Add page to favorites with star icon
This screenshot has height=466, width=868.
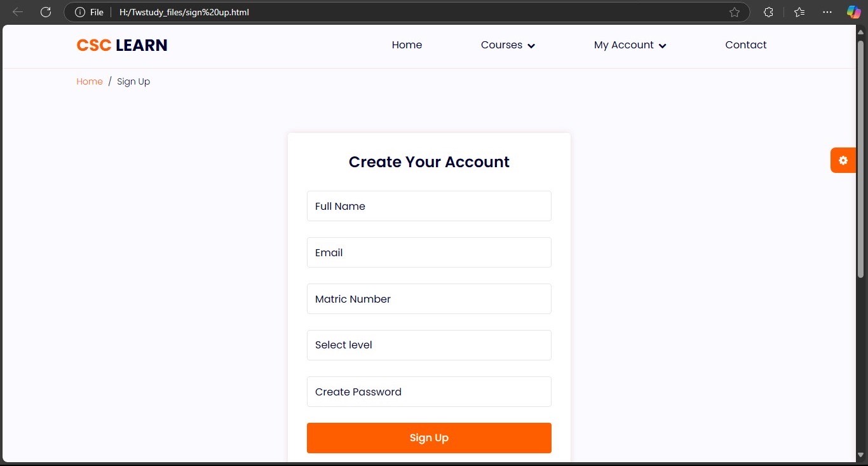pos(735,12)
